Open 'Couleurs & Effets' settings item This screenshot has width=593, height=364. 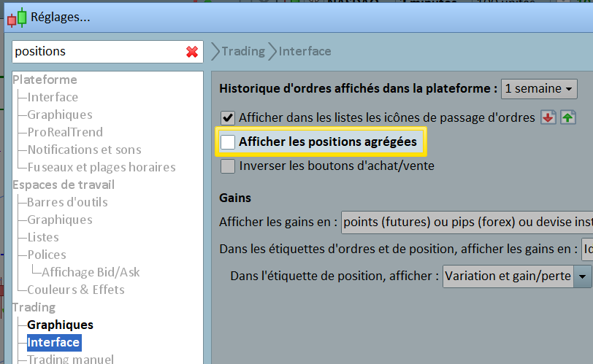pos(76,290)
